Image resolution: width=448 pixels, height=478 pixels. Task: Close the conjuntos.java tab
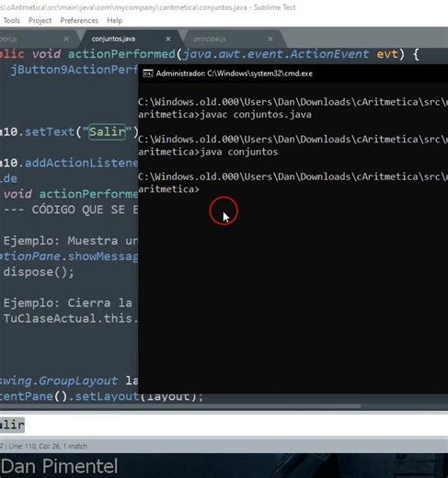point(168,39)
